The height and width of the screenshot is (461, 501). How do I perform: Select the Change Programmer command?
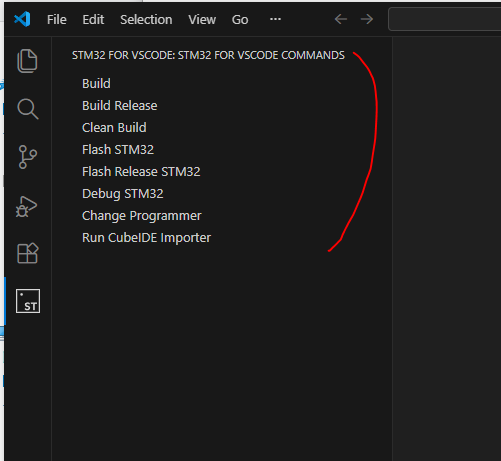point(142,216)
